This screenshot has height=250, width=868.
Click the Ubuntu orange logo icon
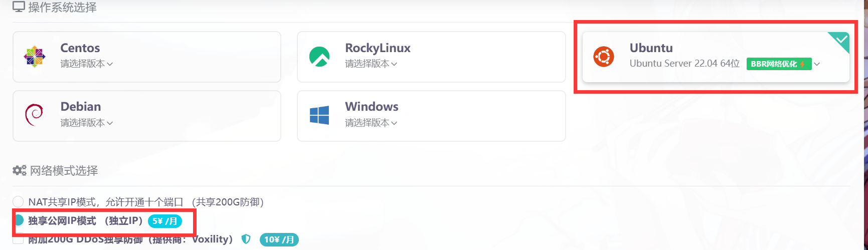[x=603, y=57]
